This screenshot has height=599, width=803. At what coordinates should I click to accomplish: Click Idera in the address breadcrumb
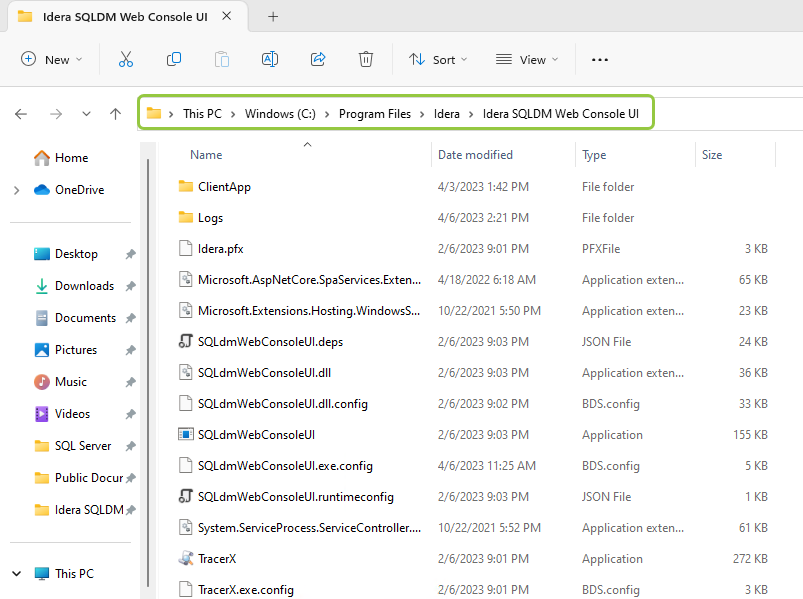(x=446, y=114)
